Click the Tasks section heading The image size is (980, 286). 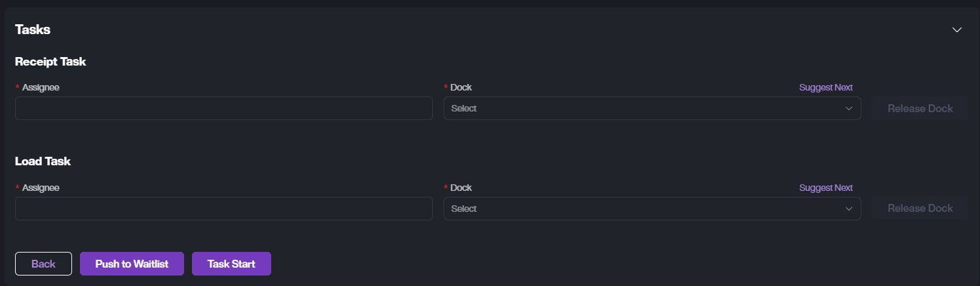pos(33,30)
